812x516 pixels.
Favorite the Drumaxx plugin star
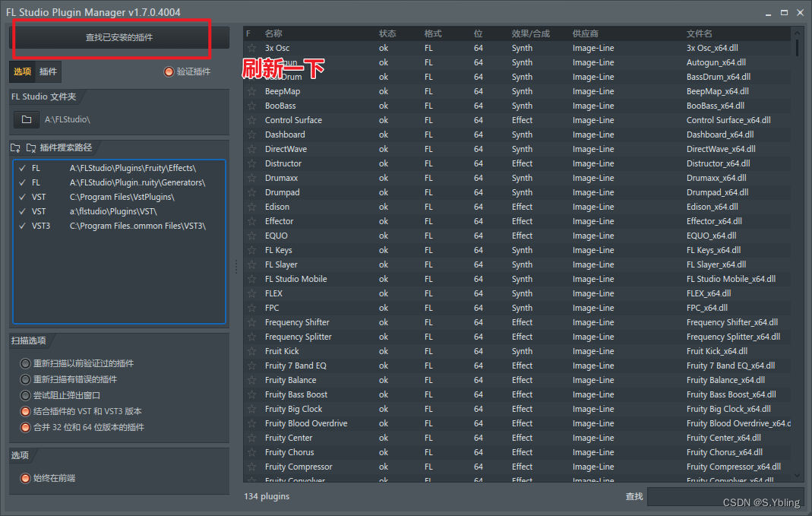coord(251,179)
